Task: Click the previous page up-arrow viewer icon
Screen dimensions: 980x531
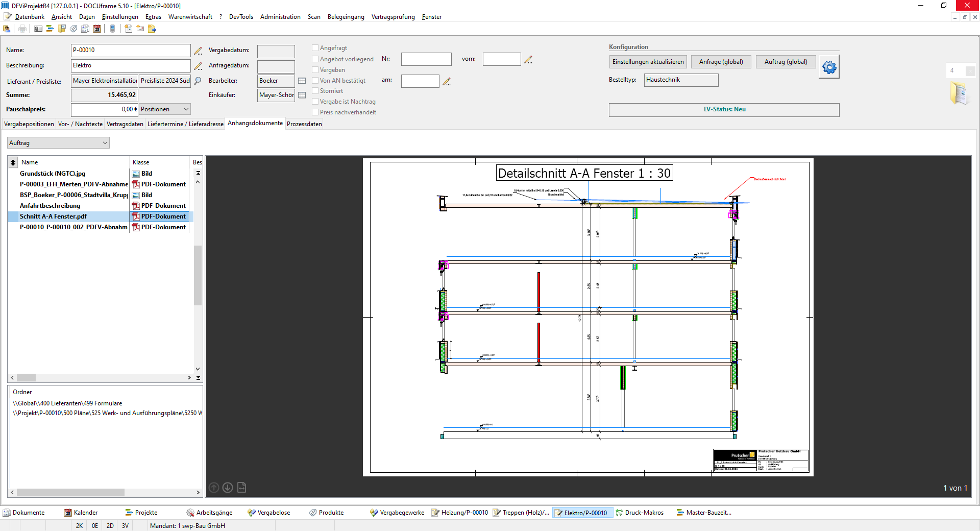Action: [x=214, y=488]
